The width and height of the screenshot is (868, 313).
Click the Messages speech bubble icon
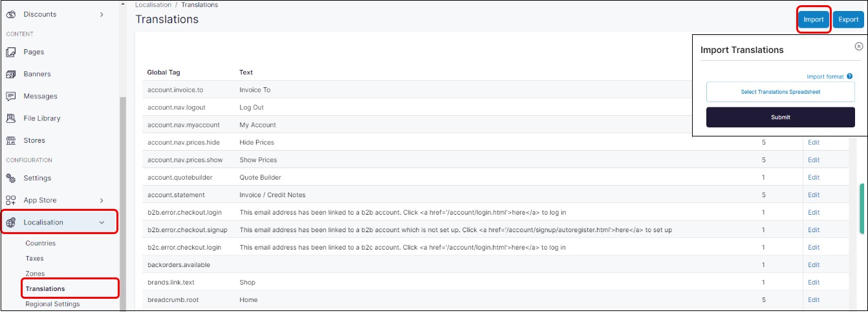coord(10,96)
